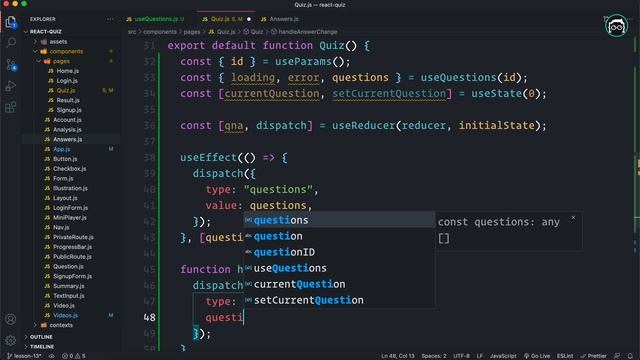Open ProgressBar.js in the file tree
Image resolution: width=640 pixels, height=360 pixels.
pyautogui.click(x=72, y=247)
